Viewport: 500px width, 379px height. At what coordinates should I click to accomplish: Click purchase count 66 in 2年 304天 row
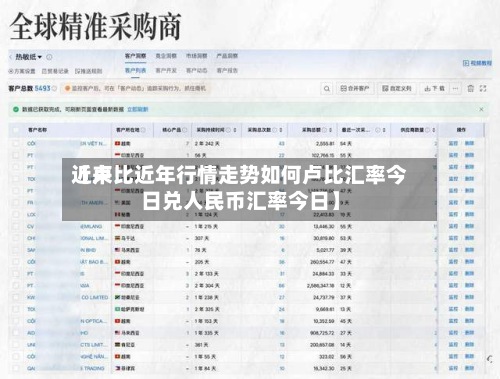pyautogui.click(x=282, y=286)
